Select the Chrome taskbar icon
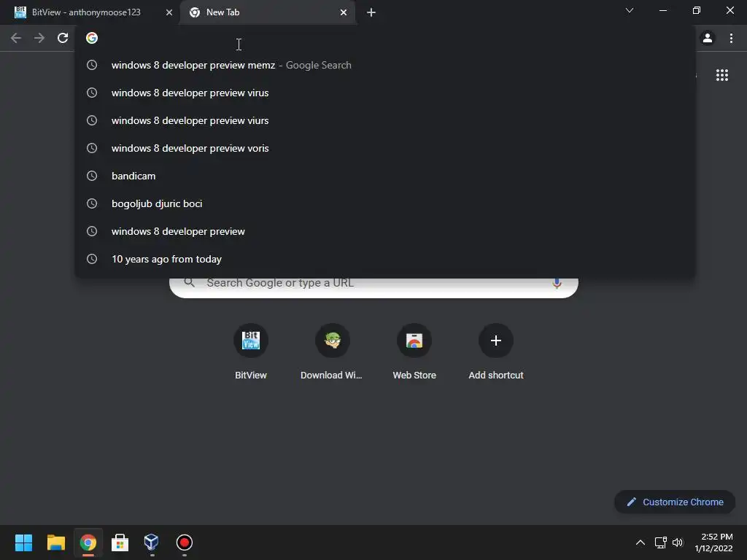The height and width of the screenshot is (560, 747). click(x=88, y=542)
